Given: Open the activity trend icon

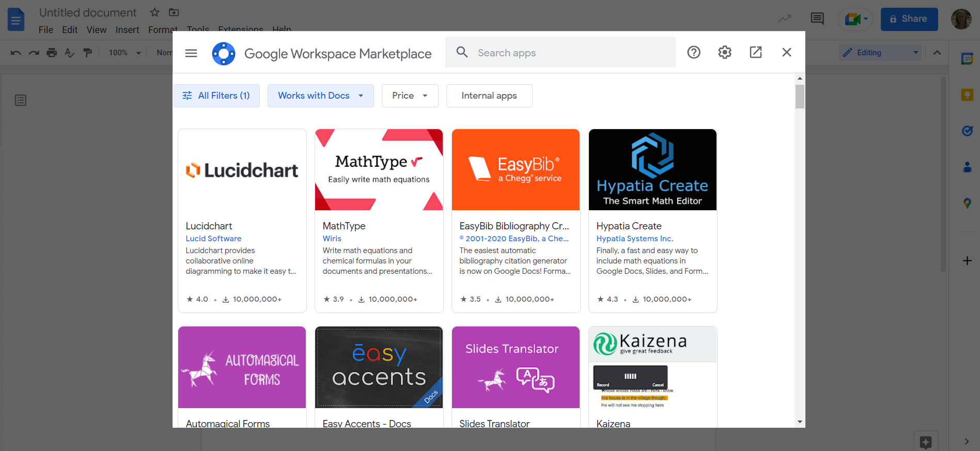Looking at the screenshot, I should pyautogui.click(x=785, y=19).
